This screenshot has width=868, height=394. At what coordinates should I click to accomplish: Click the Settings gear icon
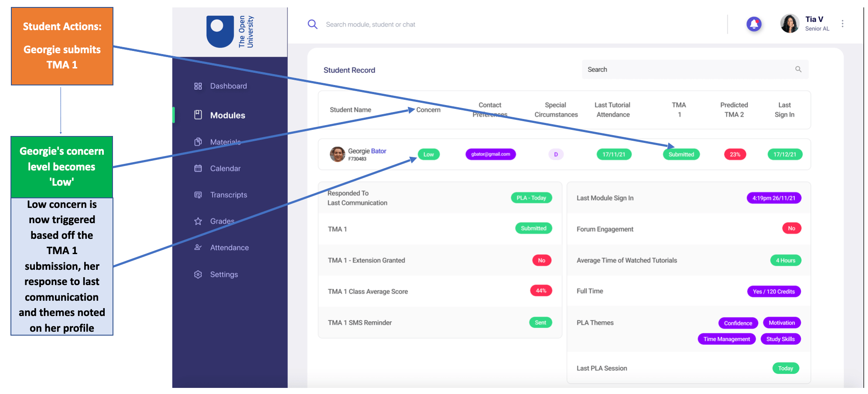(x=198, y=275)
